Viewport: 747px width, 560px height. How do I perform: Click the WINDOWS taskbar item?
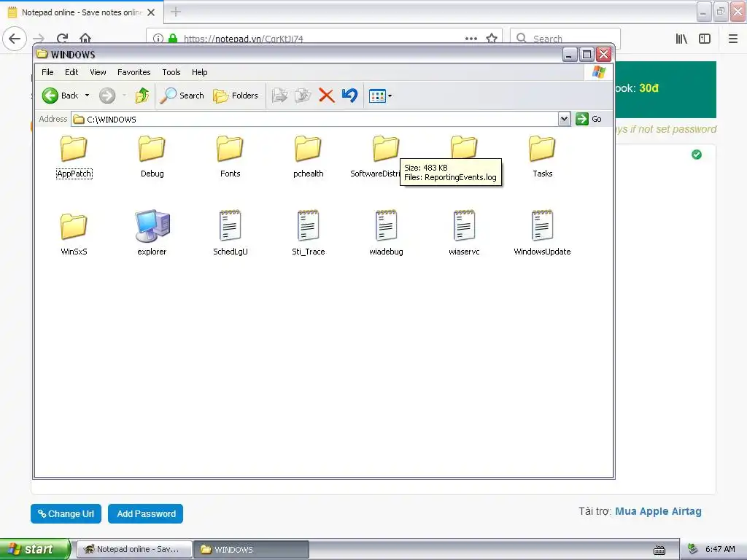point(252,549)
